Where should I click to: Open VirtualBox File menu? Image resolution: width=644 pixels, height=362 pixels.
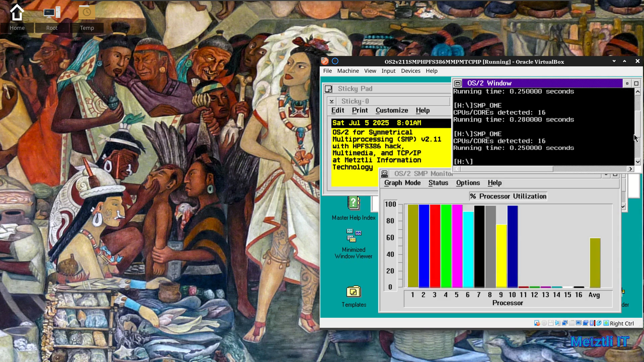coord(327,71)
